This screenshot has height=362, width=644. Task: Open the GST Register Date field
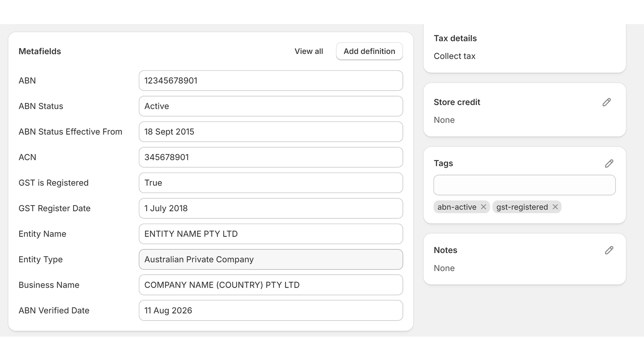point(271,208)
